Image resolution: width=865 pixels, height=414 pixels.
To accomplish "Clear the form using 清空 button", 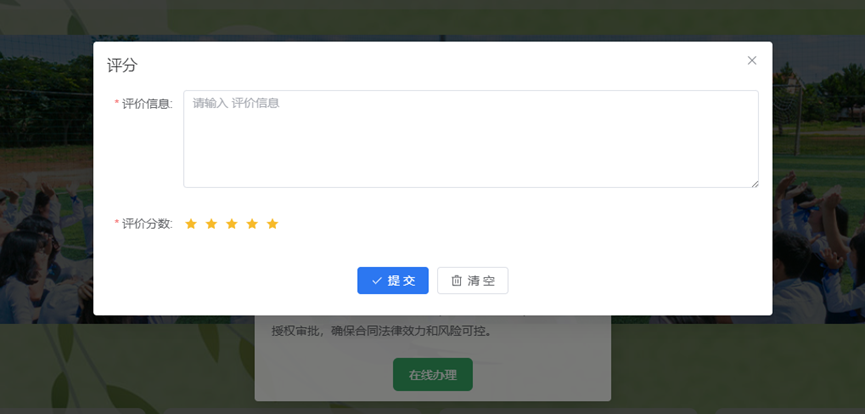I will (x=473, y=280).
